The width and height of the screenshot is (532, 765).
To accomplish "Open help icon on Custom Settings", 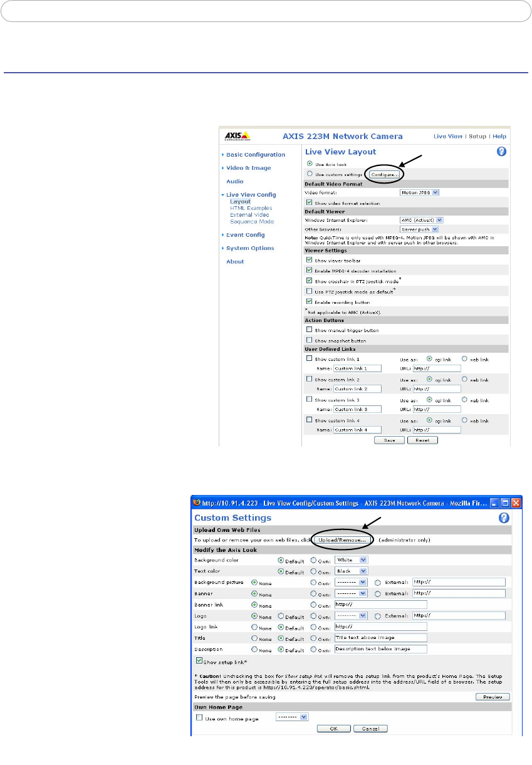I will (504, 518).
